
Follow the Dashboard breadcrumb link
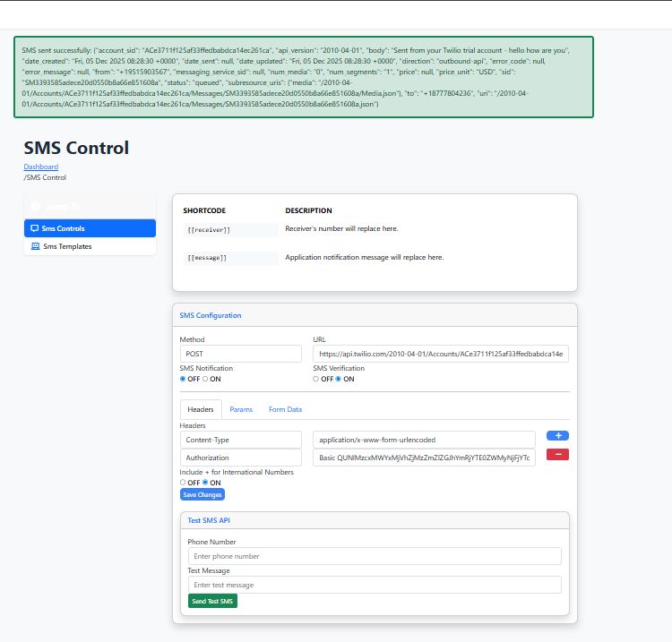pos(41,167)
